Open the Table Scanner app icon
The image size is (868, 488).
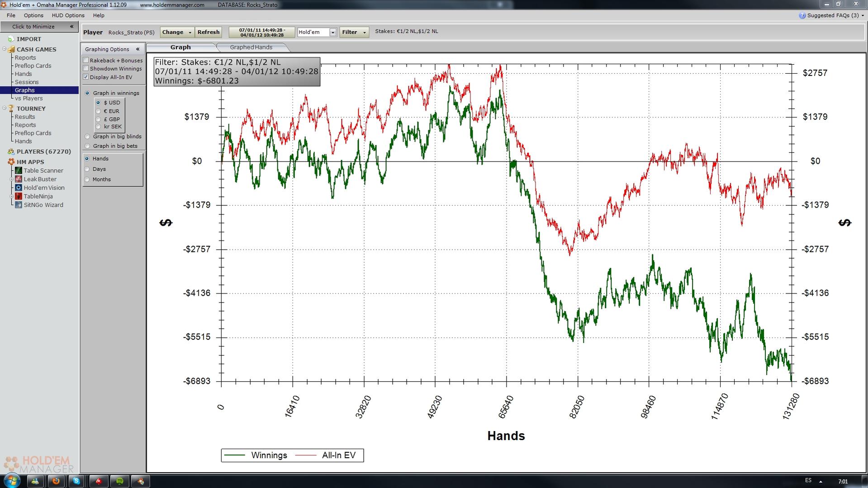click(19, 171)
